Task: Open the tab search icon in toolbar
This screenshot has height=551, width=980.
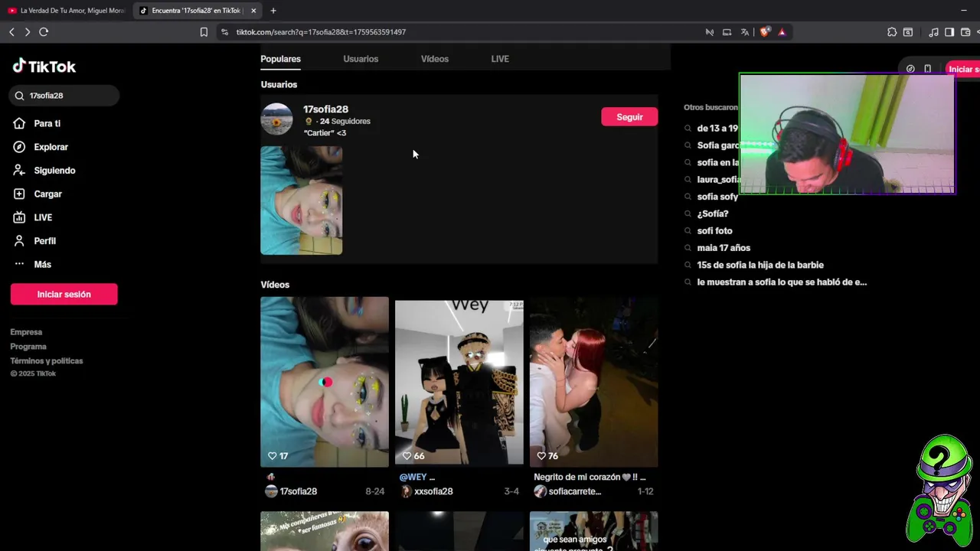Action: coord(908,32)
